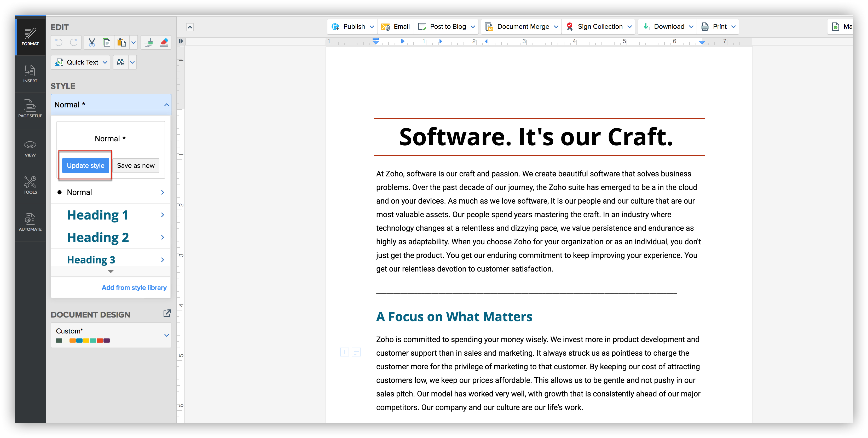868x438 pixels.
Task: Open the Tools sidebar tab
Action: 30,185
